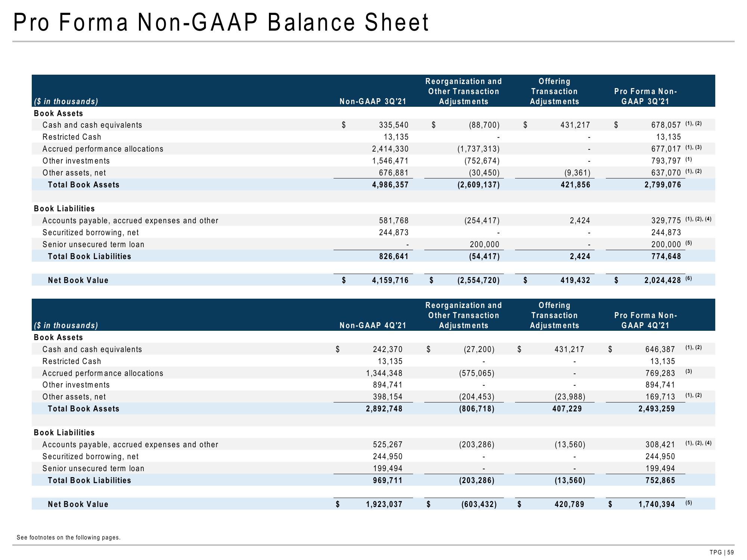Click the 'Pro Forma Non-GAAP 4Q'21' column header

[646, 320]
